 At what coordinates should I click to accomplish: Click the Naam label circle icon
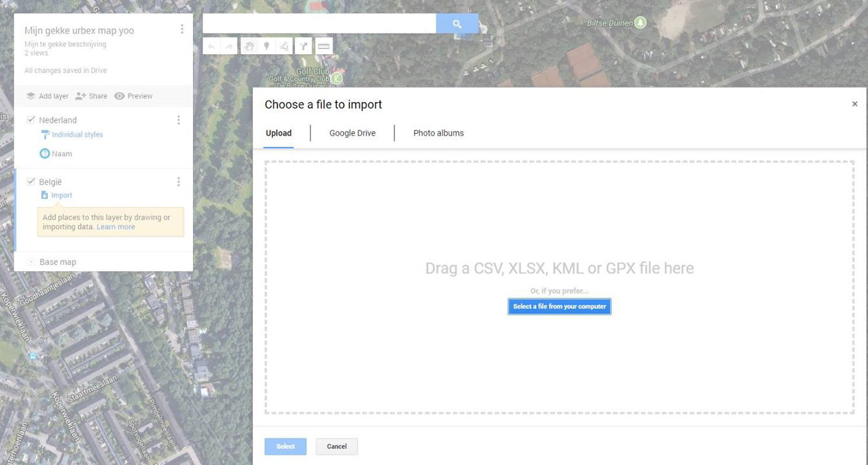(x=45, y=154)
